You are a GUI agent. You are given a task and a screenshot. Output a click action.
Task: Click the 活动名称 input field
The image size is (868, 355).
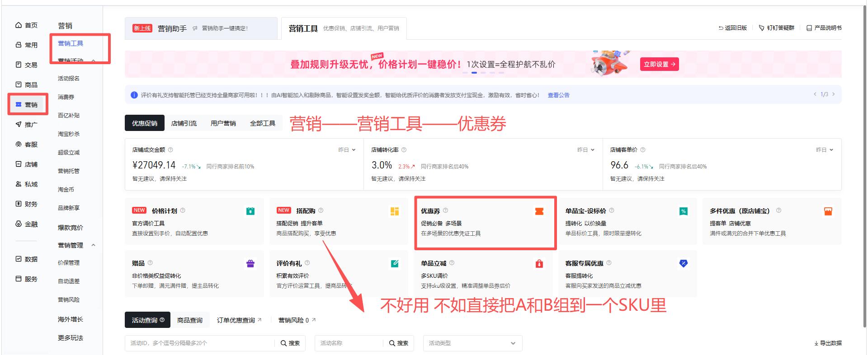pyautogui.click(x=349, y=343)
